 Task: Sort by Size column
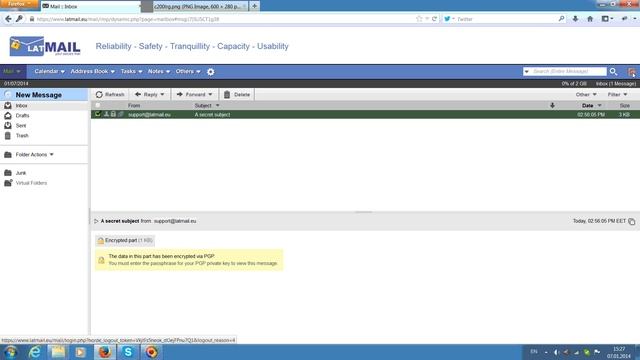click(x=624, y=105)
